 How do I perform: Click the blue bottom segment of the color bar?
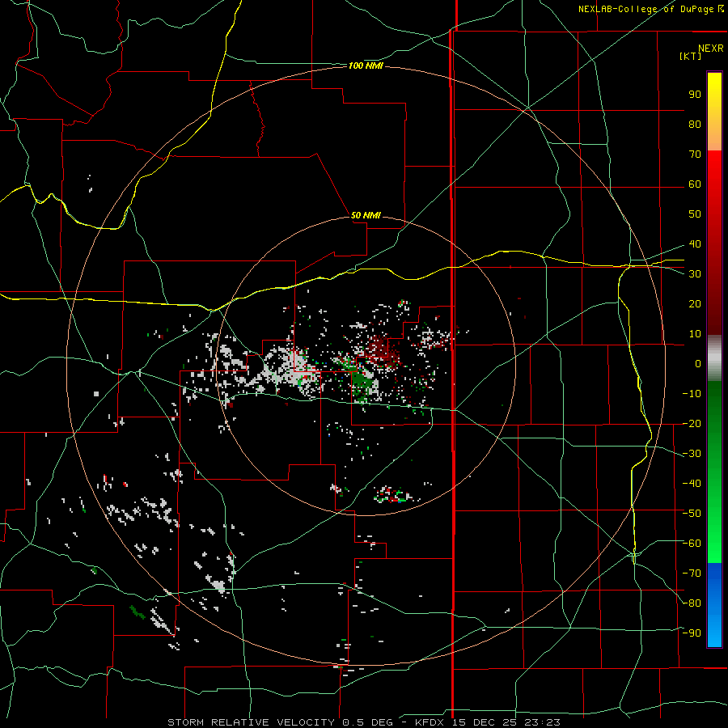click(x=714, y=605)
